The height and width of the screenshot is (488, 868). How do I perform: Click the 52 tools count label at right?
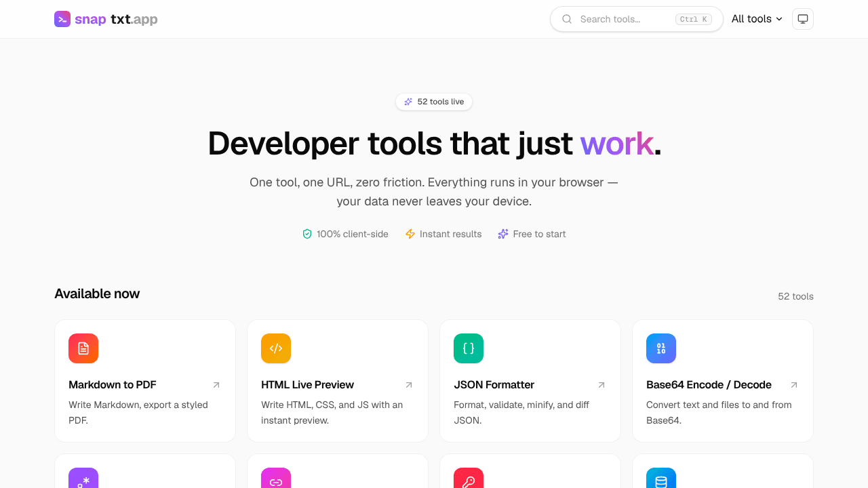coord(795,296)
